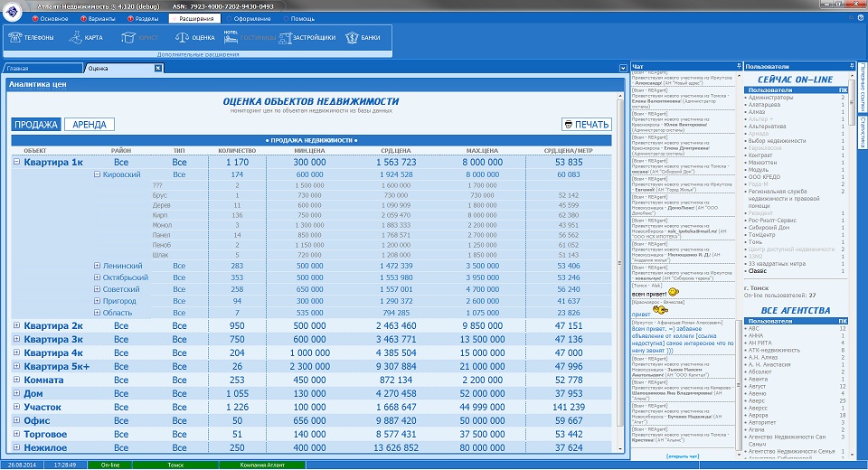This screenshot has width=868, height=470.
Task: Pin the Чат panel
Action: 739,66
